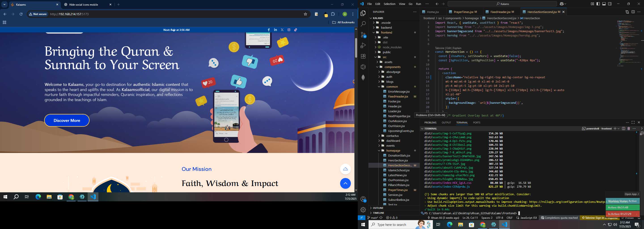644x229 pixels.
Task: Maximize the terminal panel size
Action: click(x=633, y=123)
